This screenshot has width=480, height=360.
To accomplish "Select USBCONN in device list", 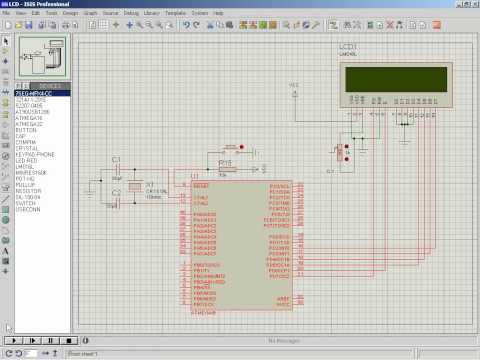I will click(43, 209).
